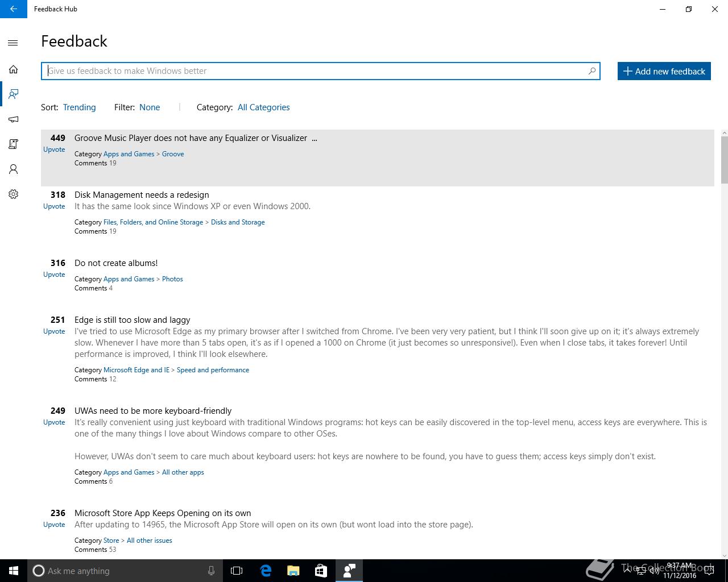The height and width of the screenshot is (582, 728).
Task: Click Apps and Games link in Groove row
Action: pos(129,154)
